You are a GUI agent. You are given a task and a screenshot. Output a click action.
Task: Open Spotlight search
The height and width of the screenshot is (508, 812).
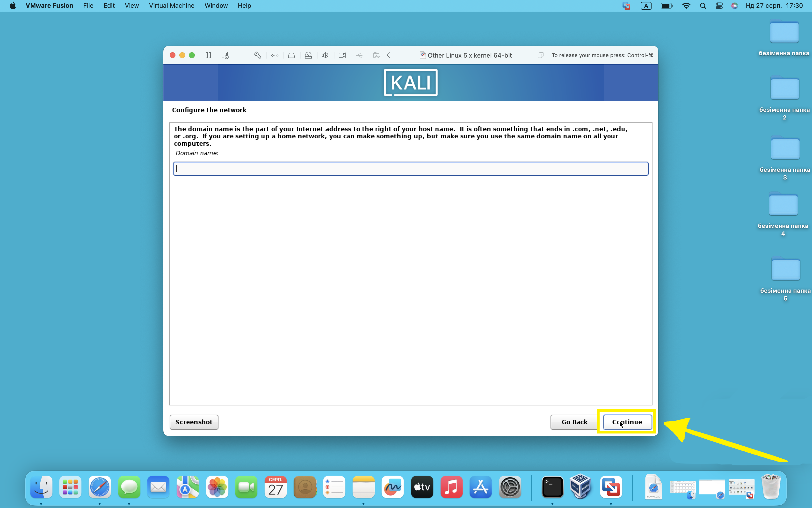[x=703, y=6]
